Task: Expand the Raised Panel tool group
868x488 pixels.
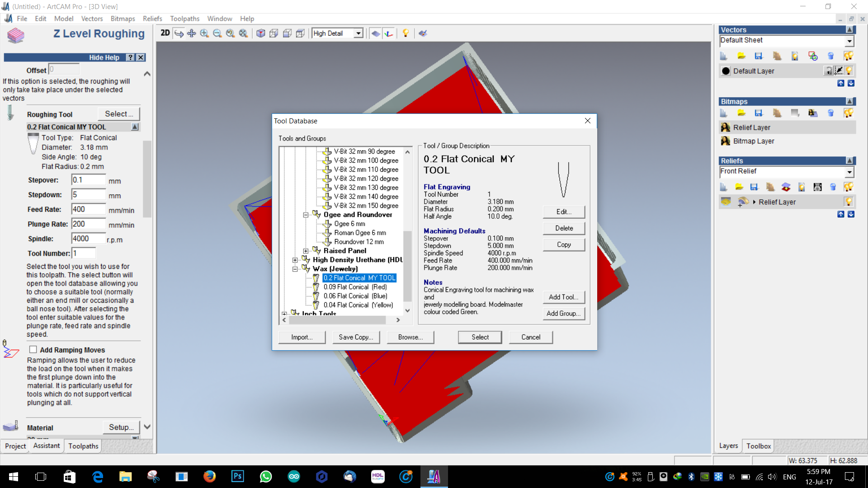Action: pyautogui.click(x=306, y=251)
